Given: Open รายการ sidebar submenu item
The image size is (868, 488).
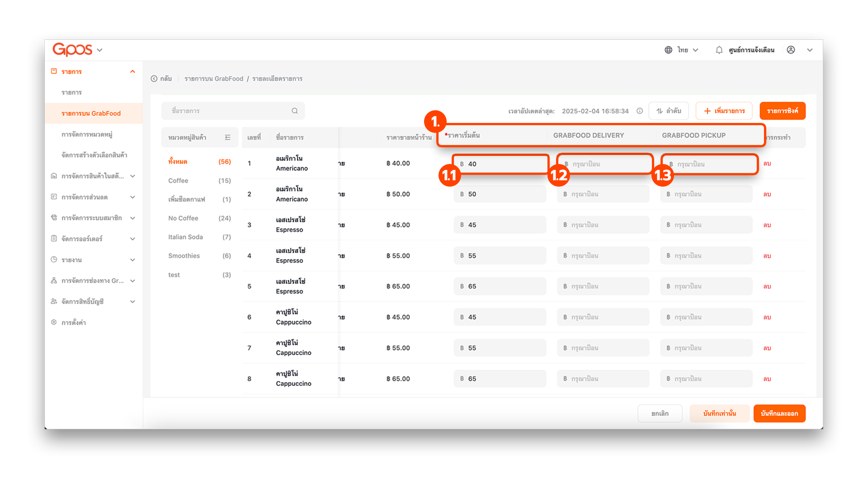Looking at the screenshot, I should point(71,92).
